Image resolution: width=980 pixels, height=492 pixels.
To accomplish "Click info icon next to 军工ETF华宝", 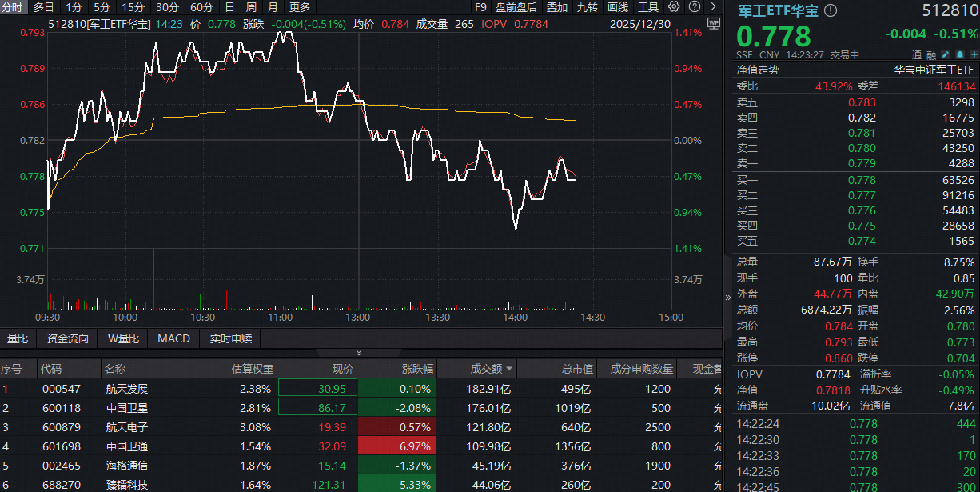I will click(831, 10).
